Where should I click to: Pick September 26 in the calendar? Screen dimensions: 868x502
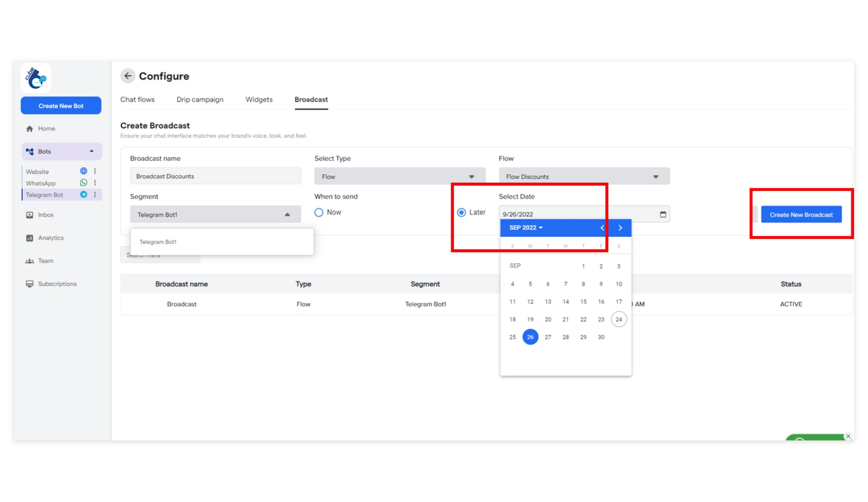click(x=530, y=337)
